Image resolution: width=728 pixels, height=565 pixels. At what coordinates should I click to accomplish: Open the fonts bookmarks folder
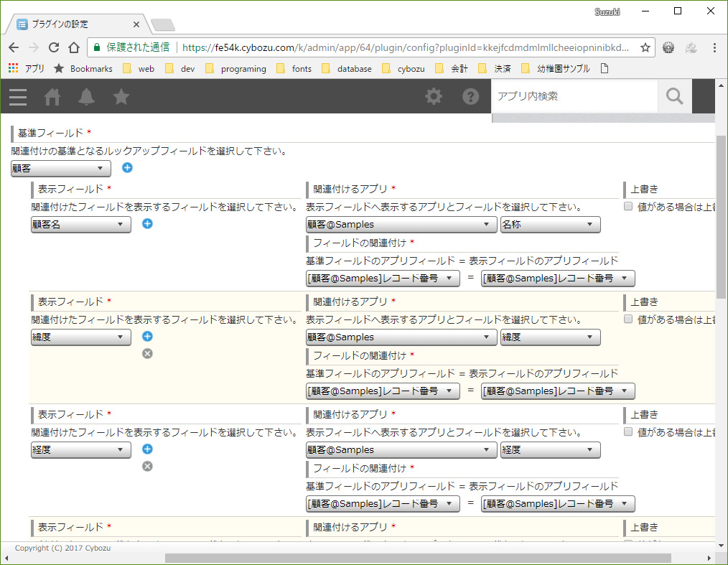click(x=294, y=69)
